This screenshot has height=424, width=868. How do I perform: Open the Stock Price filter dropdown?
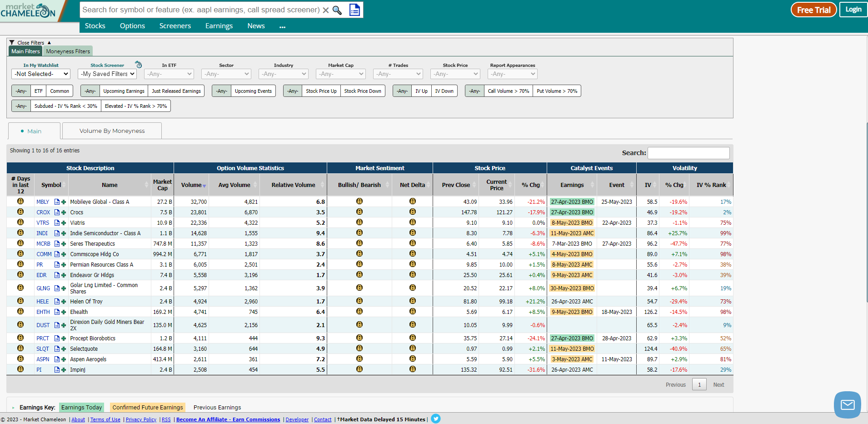[x=455, y=74]
